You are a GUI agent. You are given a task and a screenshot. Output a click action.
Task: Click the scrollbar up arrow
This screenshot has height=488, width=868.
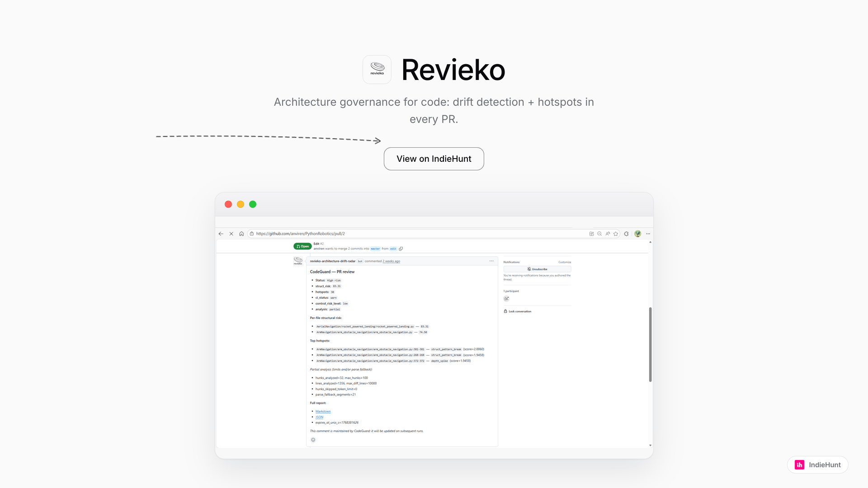point(650,243)
